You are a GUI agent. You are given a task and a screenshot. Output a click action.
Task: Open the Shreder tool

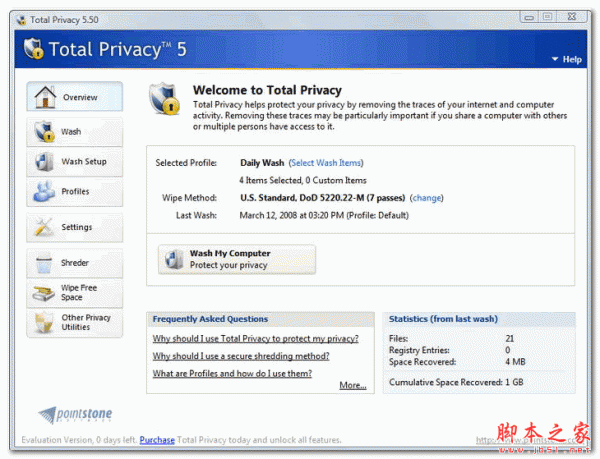tap(75, 263)
